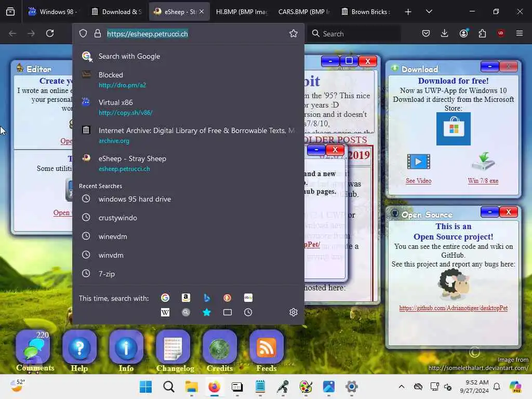Close the eSheep tab
Screen dimensions: 532x399
[x=202, y=11]
